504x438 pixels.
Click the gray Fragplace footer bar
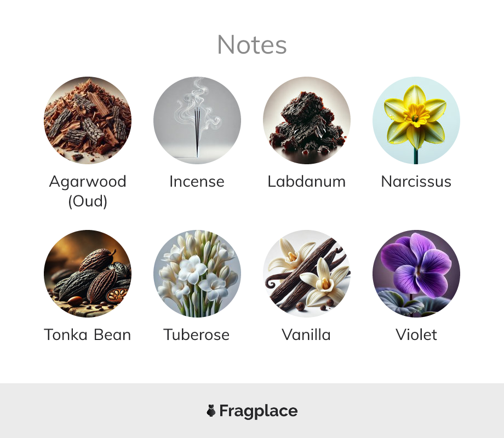pyautogui.click(x=252, y=411)
